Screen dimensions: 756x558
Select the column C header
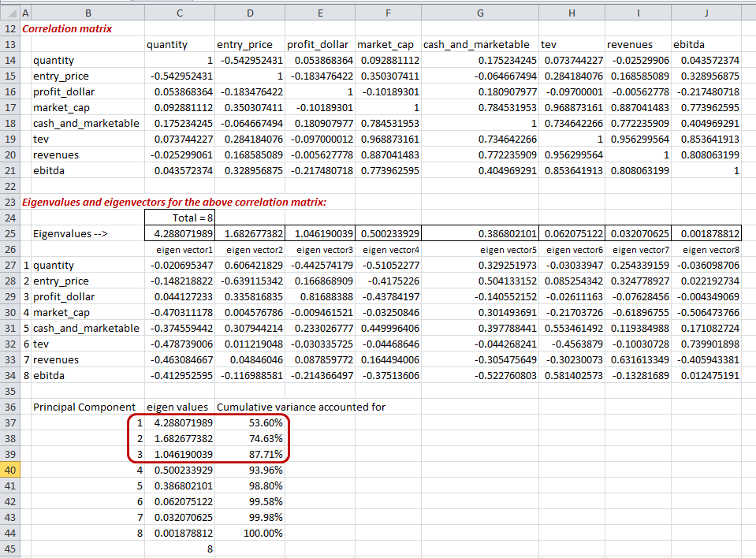click(x=179, y=13)
